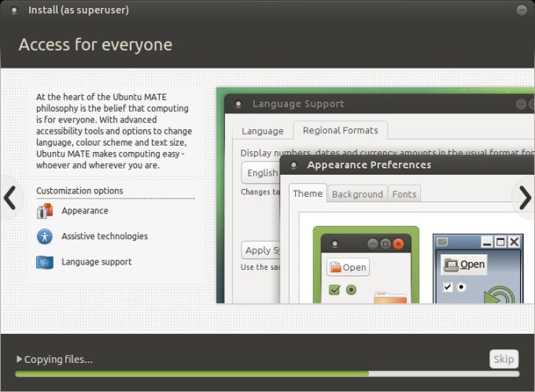The height and width of the screenshot is (392, 535).
Task: Switch to the Regional Formats tab
Action: [339, 131]
